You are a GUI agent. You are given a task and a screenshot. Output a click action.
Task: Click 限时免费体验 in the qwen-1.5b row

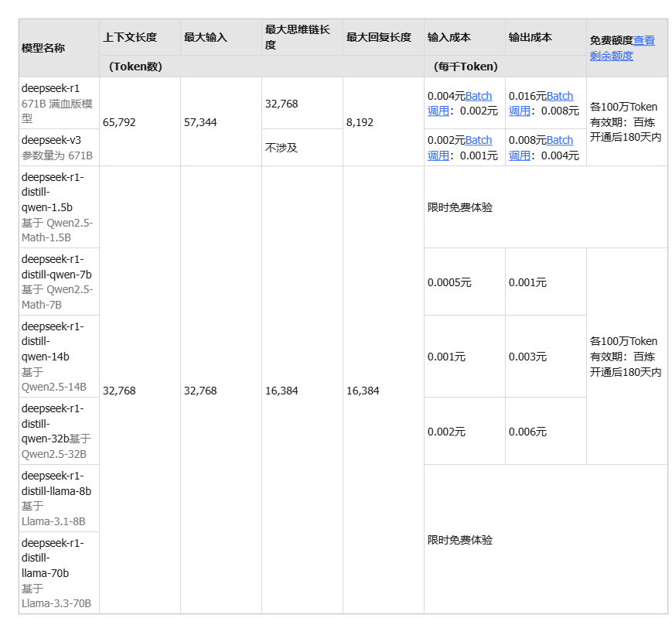coord(460,207)
